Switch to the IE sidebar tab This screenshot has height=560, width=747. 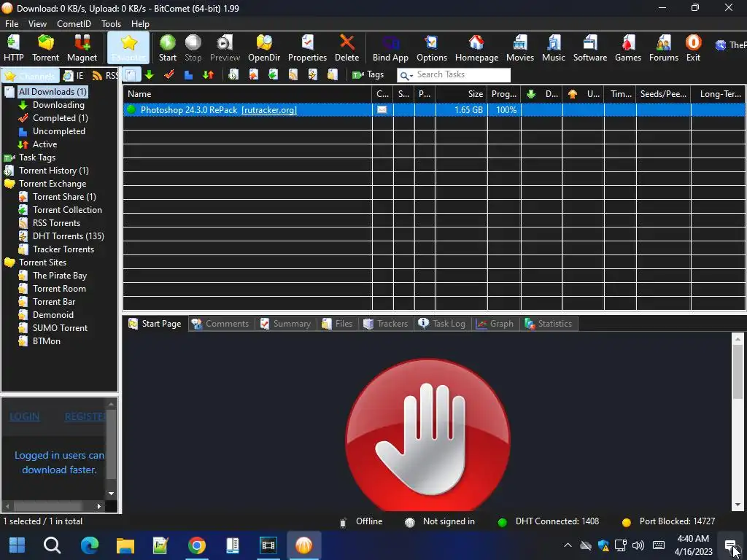pyautogui.click(x=74, y=75)
